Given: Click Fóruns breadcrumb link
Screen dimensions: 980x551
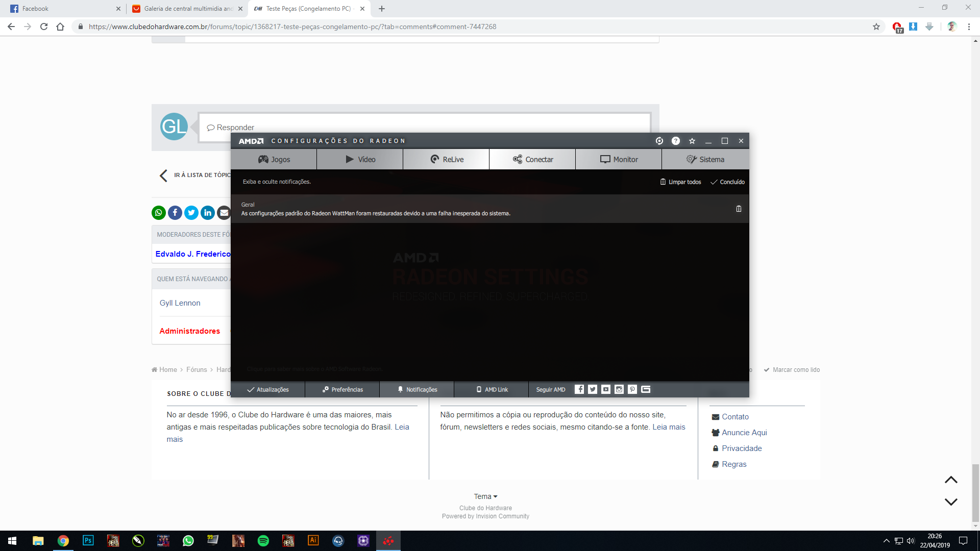Looking at the screenshot, I should click(x=197, y=370).
